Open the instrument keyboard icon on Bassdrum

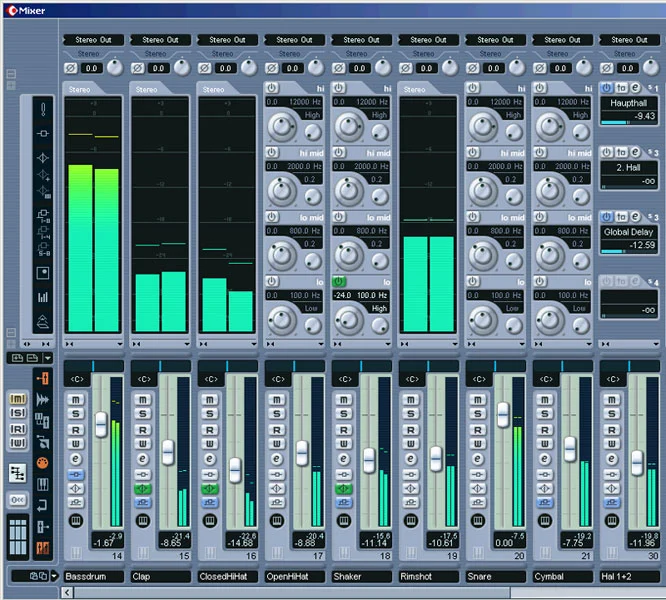tap(74, 521)
